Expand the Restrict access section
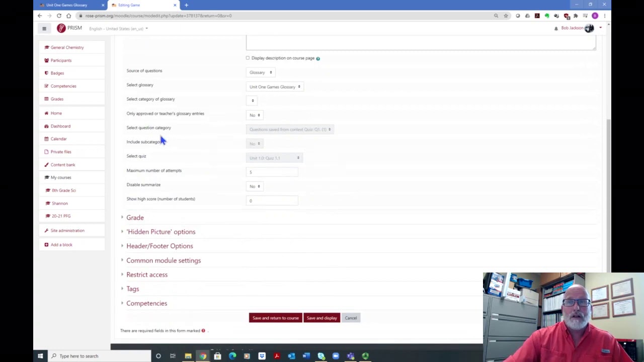 tap(147, 275)
